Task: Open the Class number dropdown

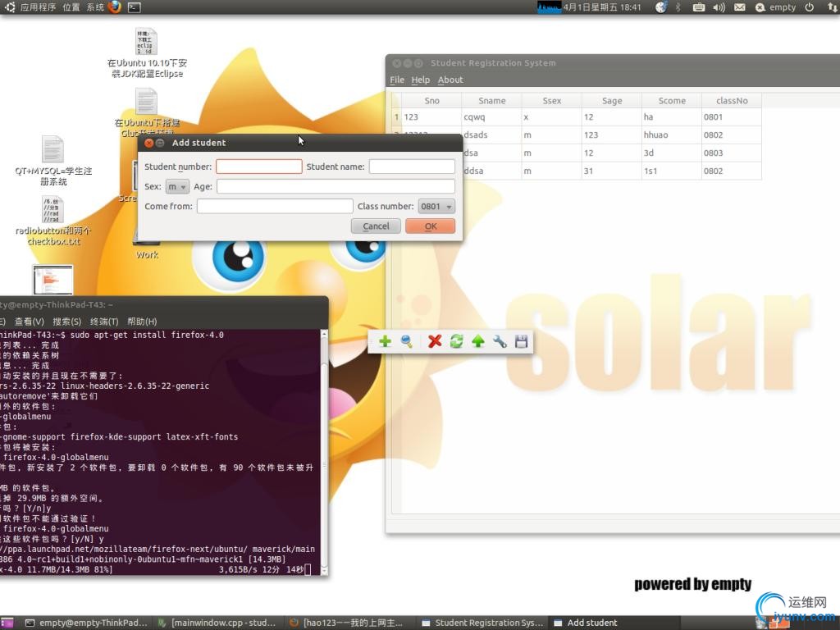Action: [436, 206]
